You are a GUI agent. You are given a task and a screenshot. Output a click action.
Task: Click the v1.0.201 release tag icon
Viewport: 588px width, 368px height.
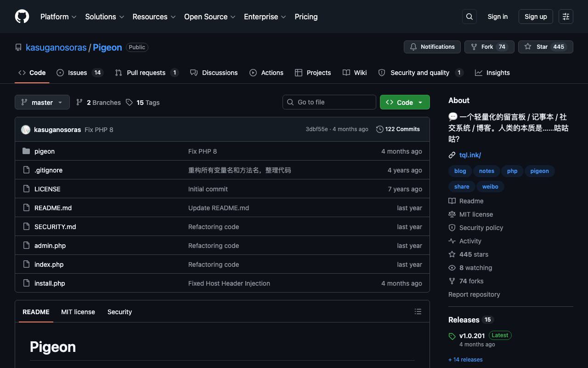coord(452,336)
